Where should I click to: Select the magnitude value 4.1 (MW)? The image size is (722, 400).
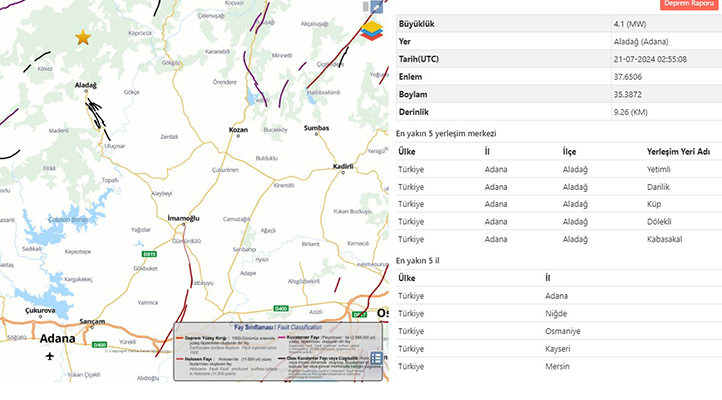(629, 24)
